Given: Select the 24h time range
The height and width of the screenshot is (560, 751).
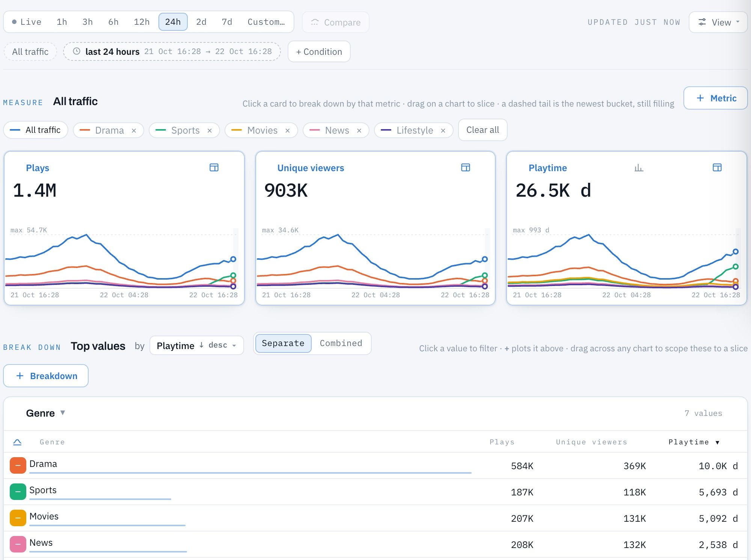Looking at the screenshot, I should [x=173, y=22].
